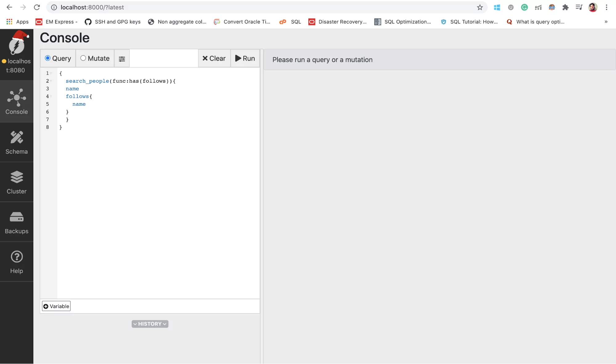The height and width of the screenshot is (364, 616).
Task: Show more bookmarks via the chevron
Action: coord(606,22)
